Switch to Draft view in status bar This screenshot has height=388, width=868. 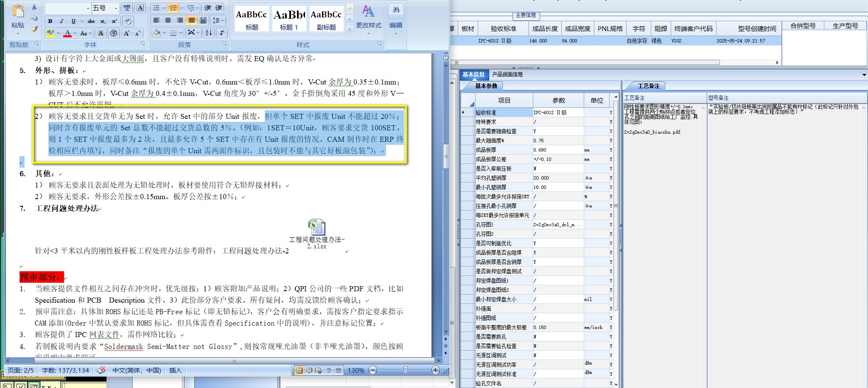(339, 370)
